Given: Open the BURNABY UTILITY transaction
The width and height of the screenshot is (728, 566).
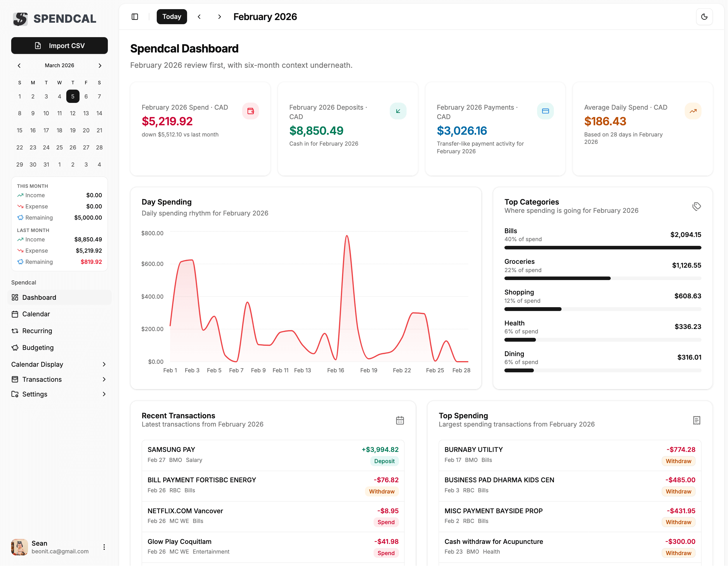Looking at the screenshot, I should [x=570, y=456].
